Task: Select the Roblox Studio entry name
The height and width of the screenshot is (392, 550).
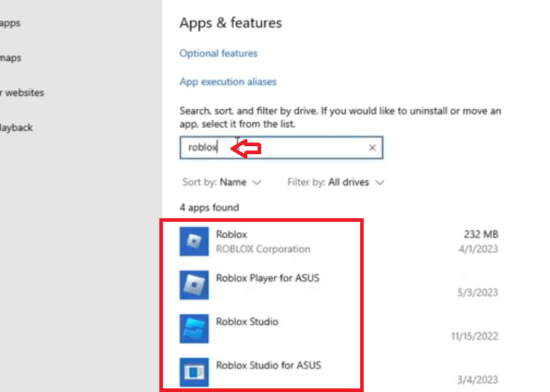Action: (247, 321)
